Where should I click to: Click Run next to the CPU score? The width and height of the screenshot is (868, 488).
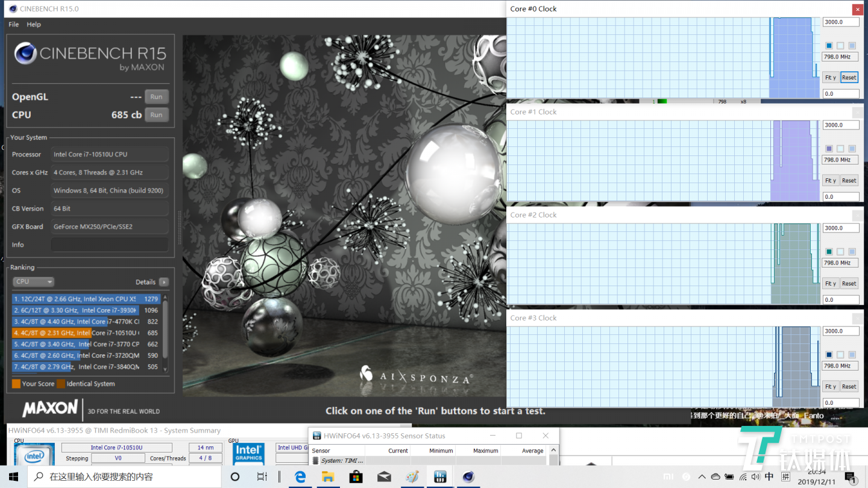156,114
